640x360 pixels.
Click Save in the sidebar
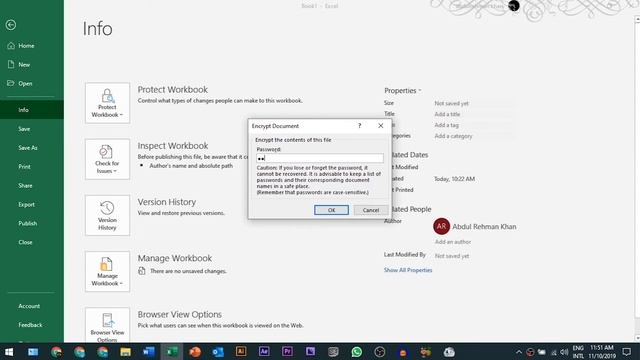[24, 129]
